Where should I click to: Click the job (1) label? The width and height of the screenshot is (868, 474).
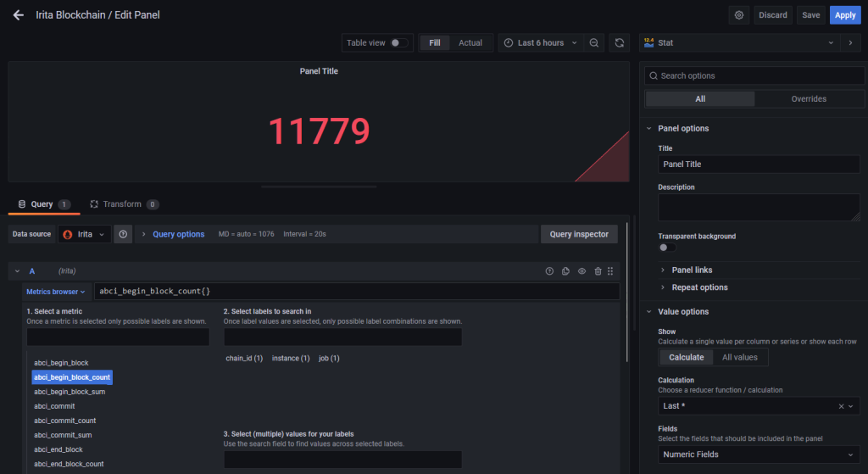[x=329, y=359]
